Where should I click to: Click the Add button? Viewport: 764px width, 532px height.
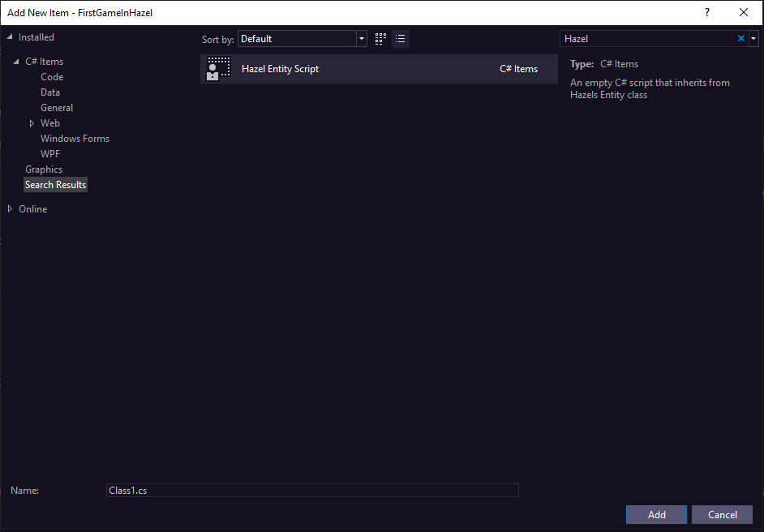coord(656,514)
